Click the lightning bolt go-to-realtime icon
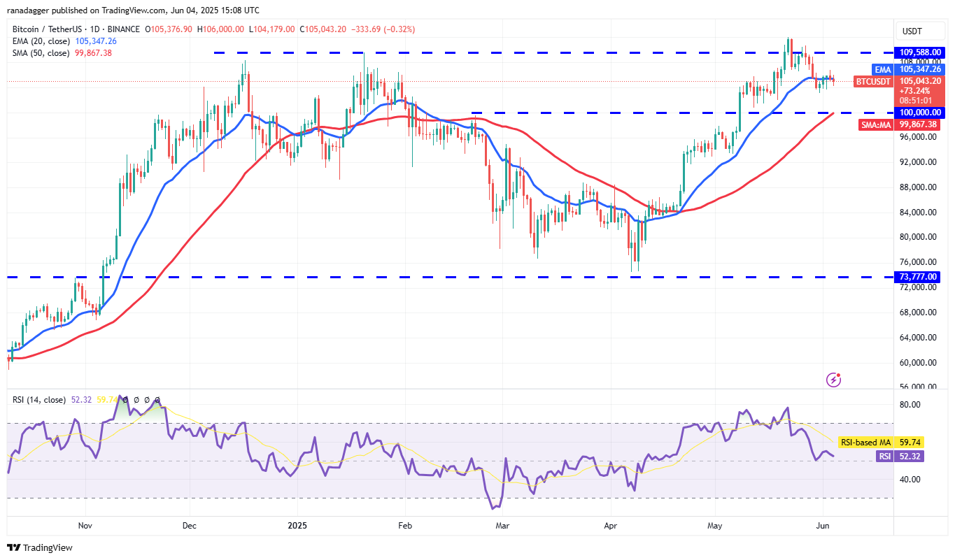The height and width of the screenshot is (560, 955). pyautogui.click(x=833, y=380)
